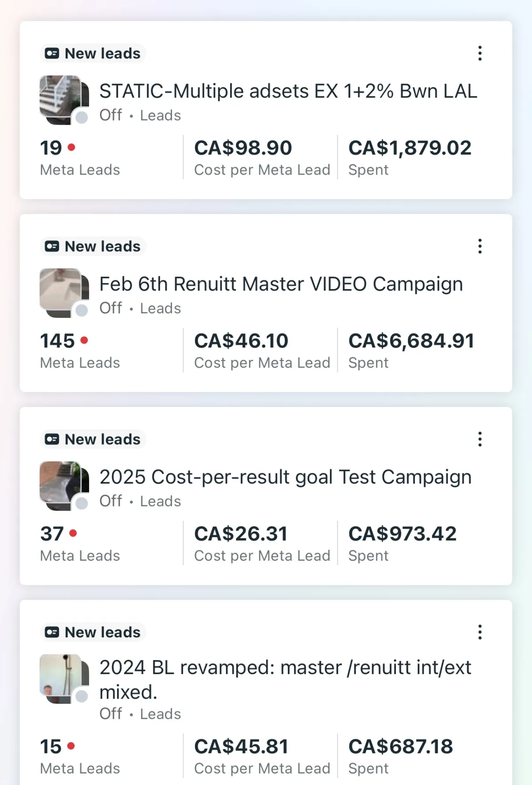Open thumbnail of 2024 BL revamped campaign
532x785 pixels.
click(x=64, y=679)
